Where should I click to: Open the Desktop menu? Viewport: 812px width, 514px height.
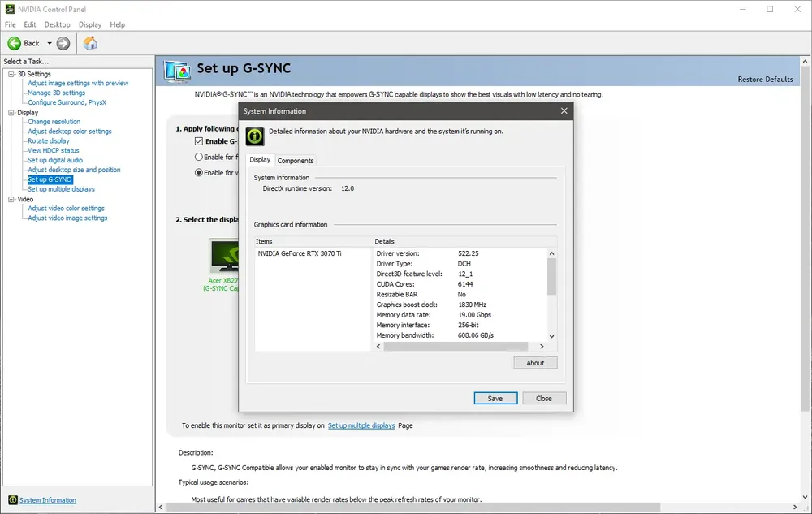click(x=57, y=24)
